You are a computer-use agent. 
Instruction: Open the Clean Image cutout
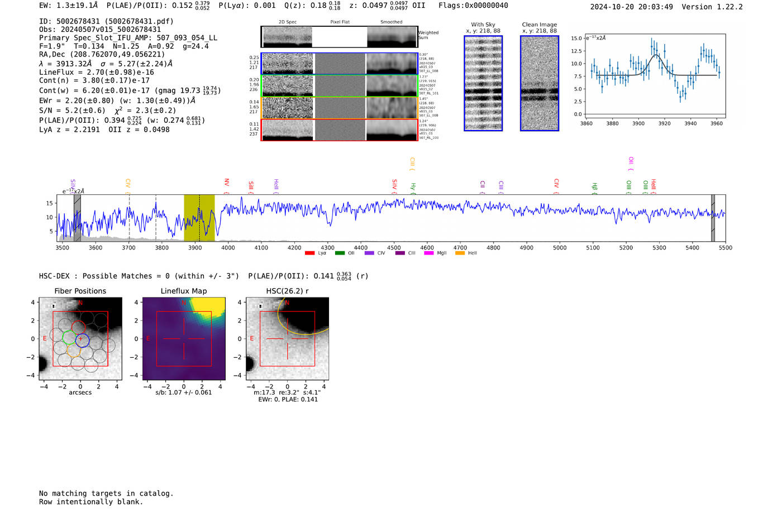point(540,83)
